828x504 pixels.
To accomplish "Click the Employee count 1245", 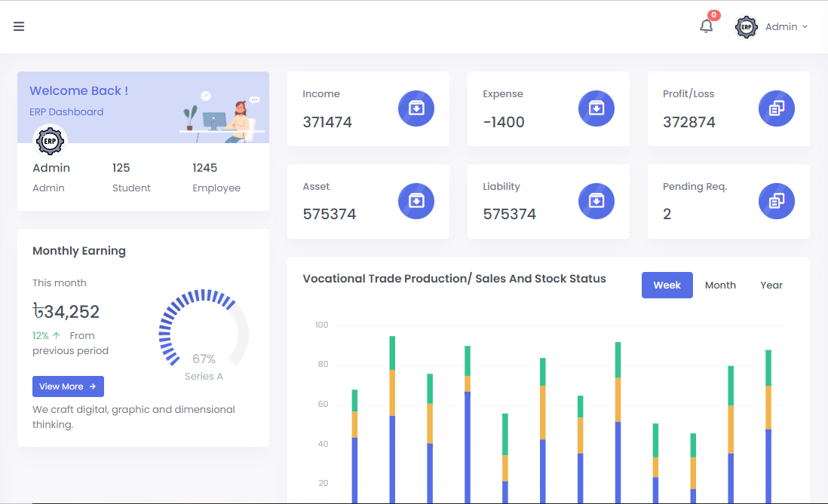I will pos(204,168).
